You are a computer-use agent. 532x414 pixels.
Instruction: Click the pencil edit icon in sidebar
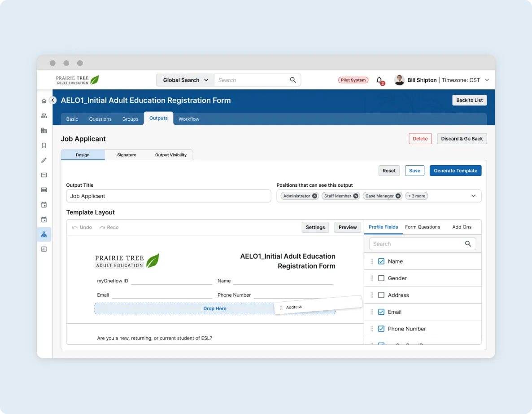click(44, 160)
